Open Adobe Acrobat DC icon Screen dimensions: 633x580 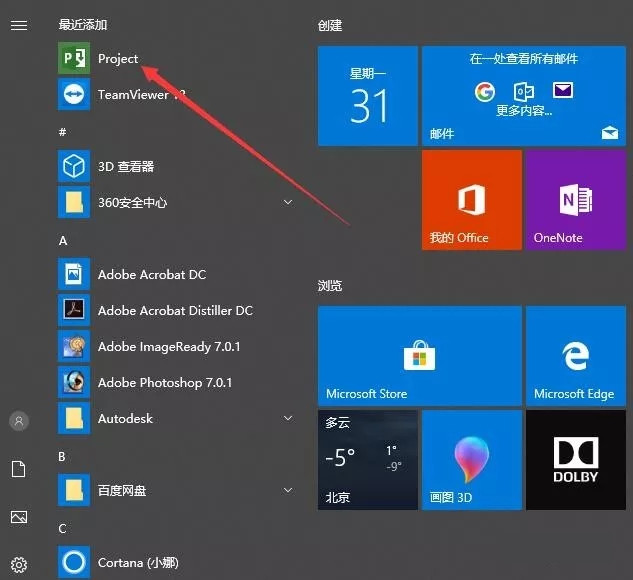pyautogui.click(x=74, y=274)
